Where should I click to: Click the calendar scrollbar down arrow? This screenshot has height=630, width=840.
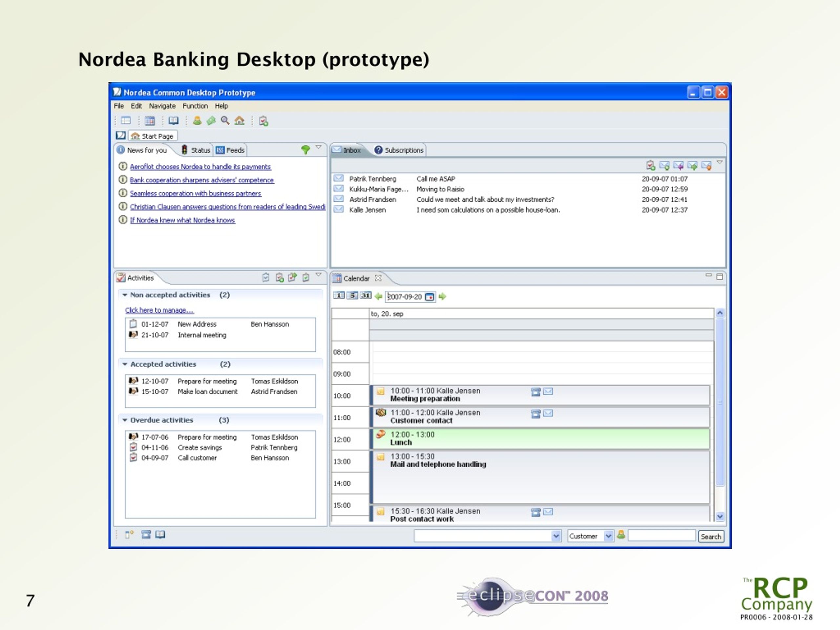720,516
